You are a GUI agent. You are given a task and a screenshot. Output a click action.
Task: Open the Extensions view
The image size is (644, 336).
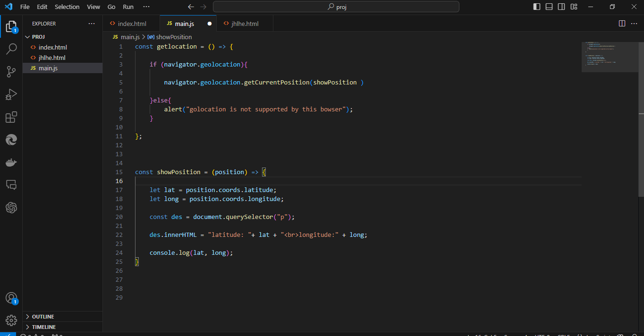pos(11,117)
